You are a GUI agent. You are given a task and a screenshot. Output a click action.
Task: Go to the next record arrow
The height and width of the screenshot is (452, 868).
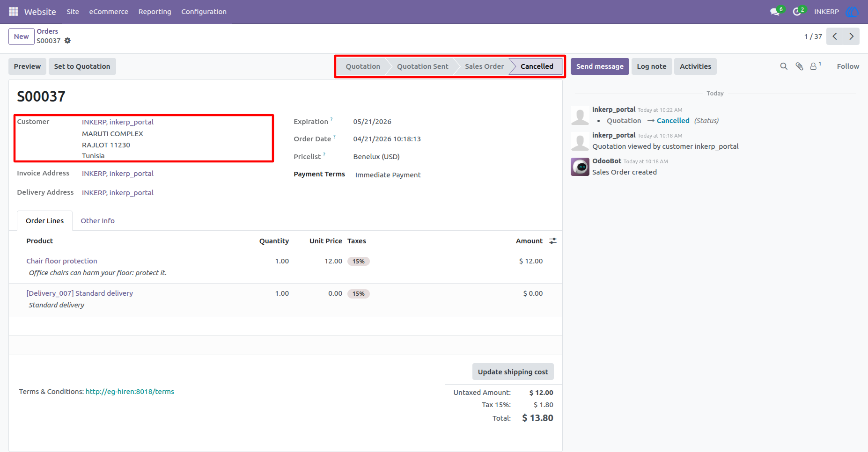[851, 36]
